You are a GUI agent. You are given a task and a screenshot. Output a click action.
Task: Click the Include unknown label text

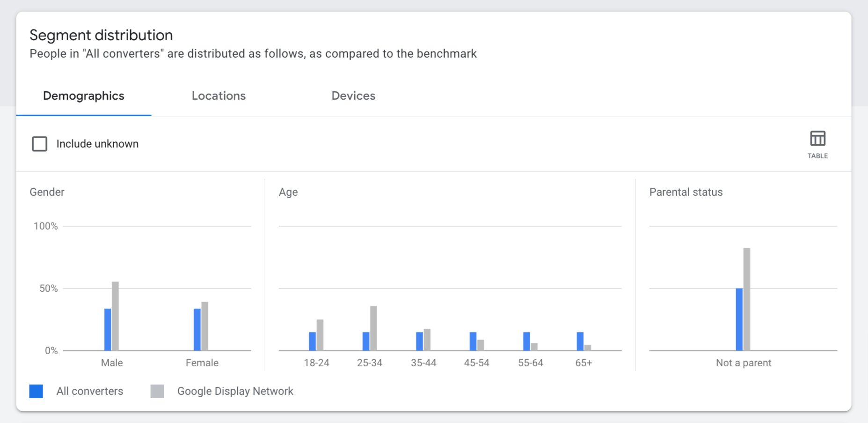(97, 144)
